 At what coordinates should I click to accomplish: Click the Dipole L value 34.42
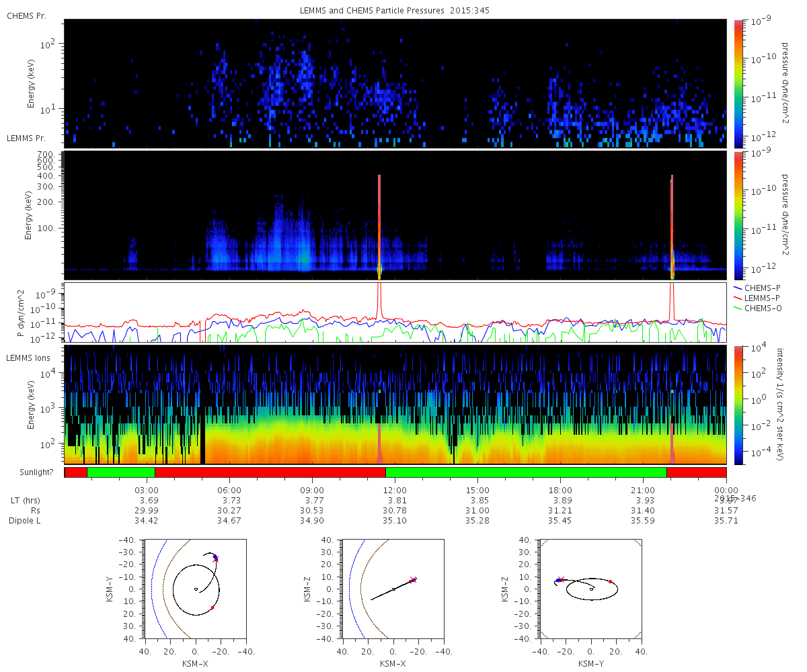pos(147,521)
